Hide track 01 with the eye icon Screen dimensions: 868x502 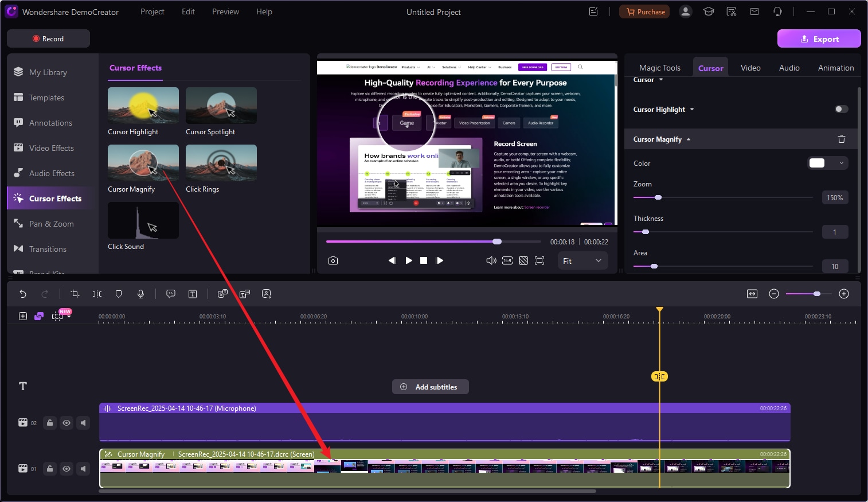[67, 469]
